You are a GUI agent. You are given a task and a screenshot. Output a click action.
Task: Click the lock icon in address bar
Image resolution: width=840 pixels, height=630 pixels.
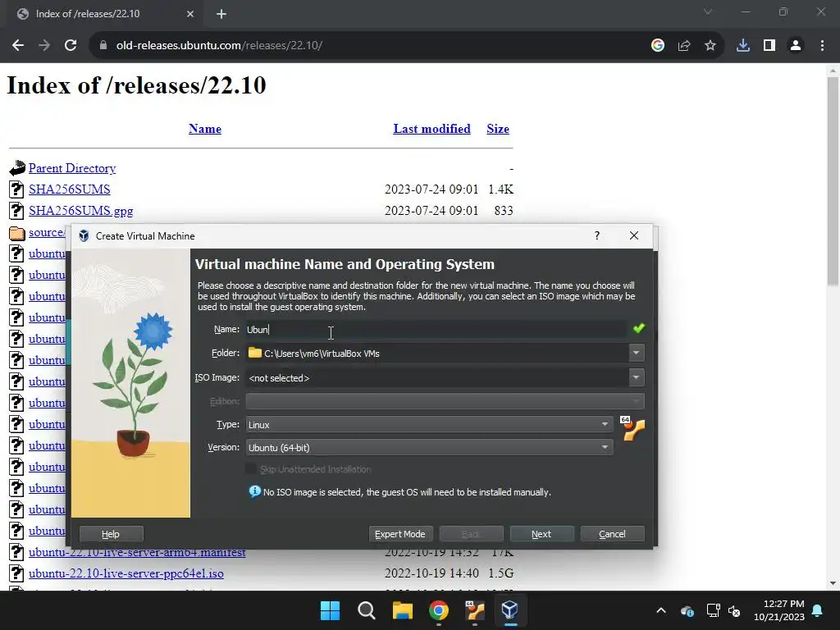coord(103,46)
